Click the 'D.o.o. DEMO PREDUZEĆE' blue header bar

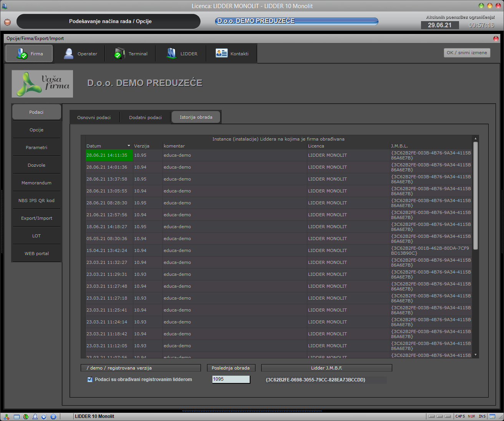coord(297,21)
